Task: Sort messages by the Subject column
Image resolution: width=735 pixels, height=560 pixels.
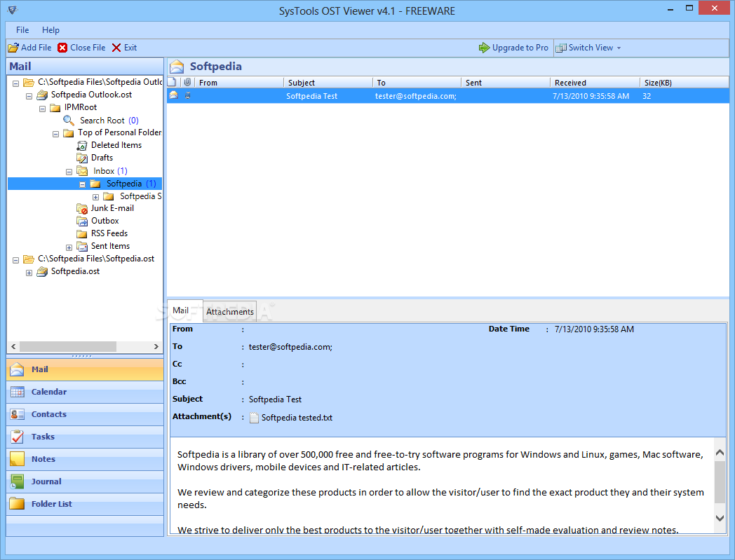Action: pyautogui.click(x=328, y=83)
